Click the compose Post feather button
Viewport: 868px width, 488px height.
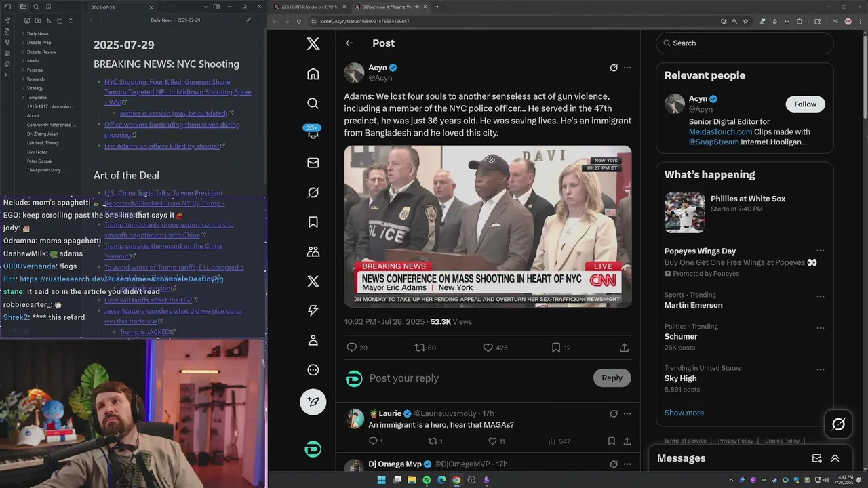(x=313, y=402)
